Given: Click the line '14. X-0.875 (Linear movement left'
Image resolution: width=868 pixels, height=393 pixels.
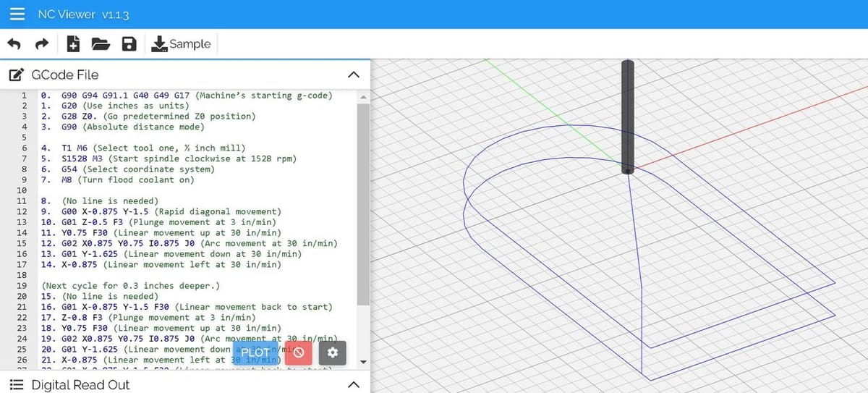Looking at the screenshot, I should tap(161, 265).
